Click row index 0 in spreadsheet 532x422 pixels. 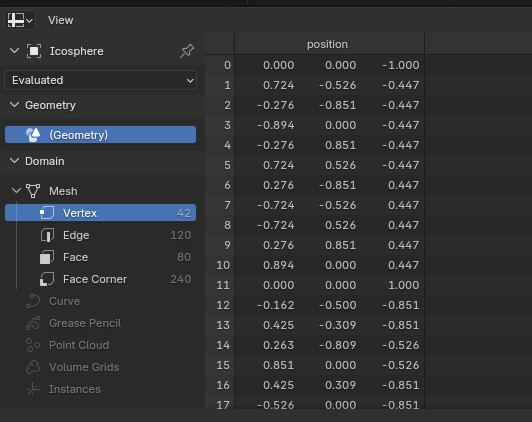click(x=227, y=65)
